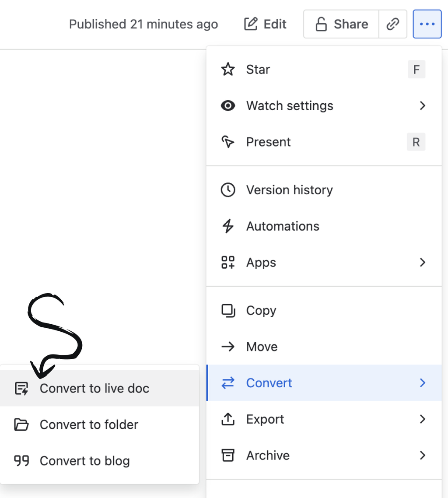Click the Version history clock icon
The height and width of the screenshot is (498, 448).
click(228, 190)
